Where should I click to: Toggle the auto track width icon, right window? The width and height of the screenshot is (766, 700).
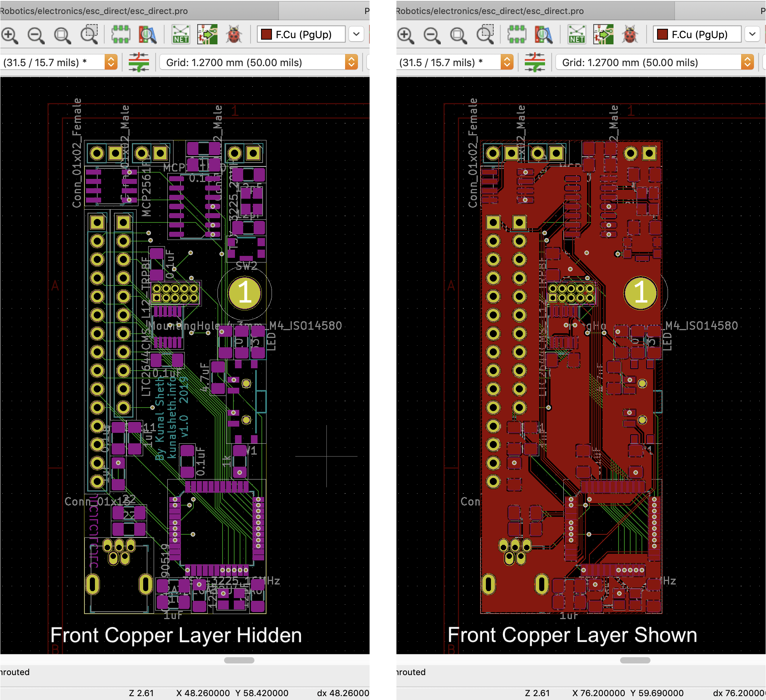pyautogui.click(x=535, y=62)
